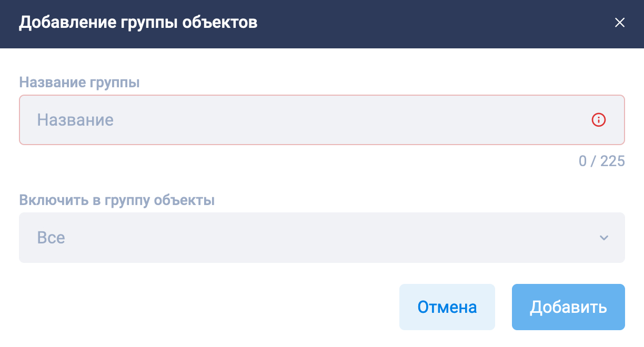Viewport: 644px width, 347px height.
Task: Click the "Добавление группы объектов" dialog title
Action: 138,23
